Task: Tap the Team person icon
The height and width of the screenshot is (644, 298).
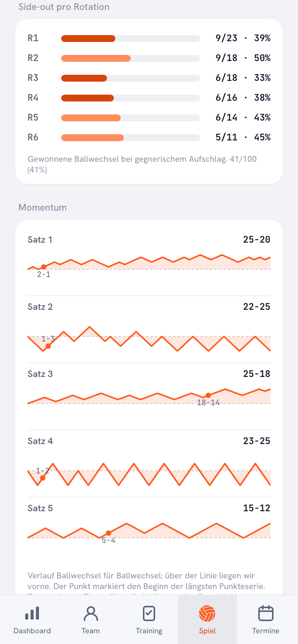Action: click(91, 613)
